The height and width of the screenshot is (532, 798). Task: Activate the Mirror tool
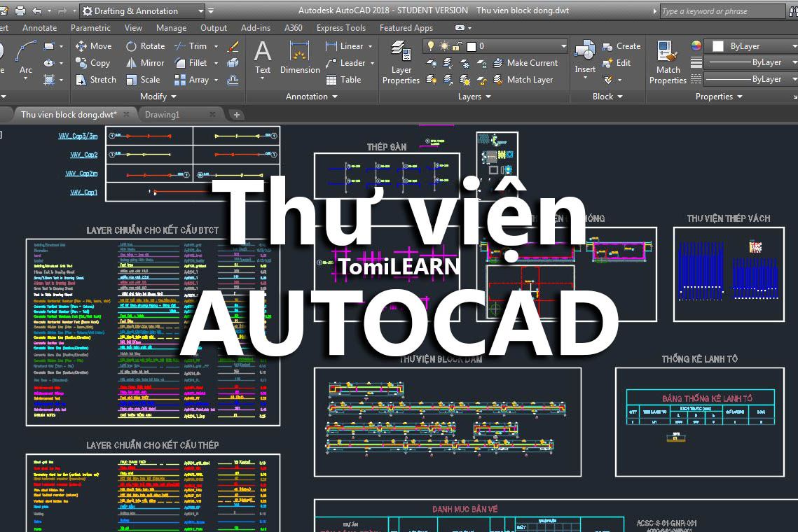pos(145,63)
